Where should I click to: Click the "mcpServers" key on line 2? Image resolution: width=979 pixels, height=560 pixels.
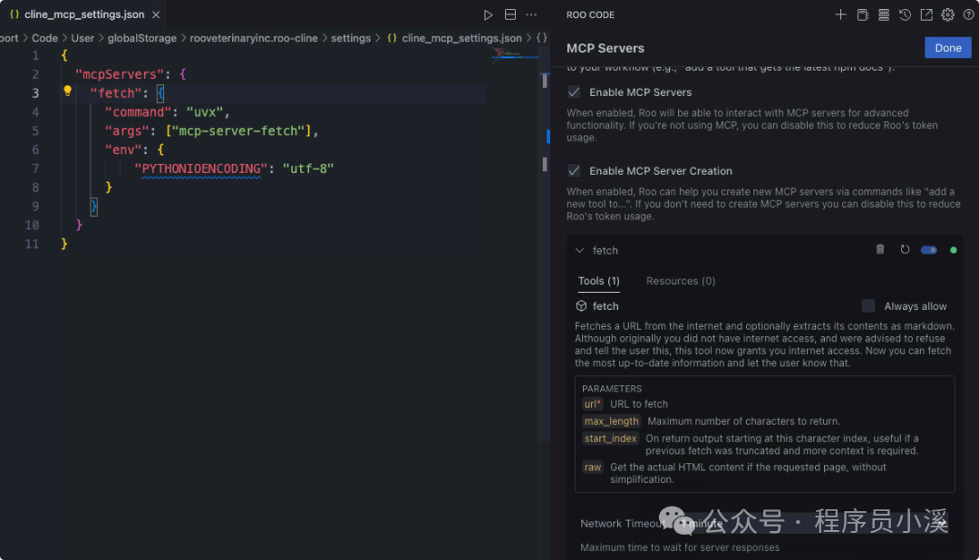tap(120, 74)
